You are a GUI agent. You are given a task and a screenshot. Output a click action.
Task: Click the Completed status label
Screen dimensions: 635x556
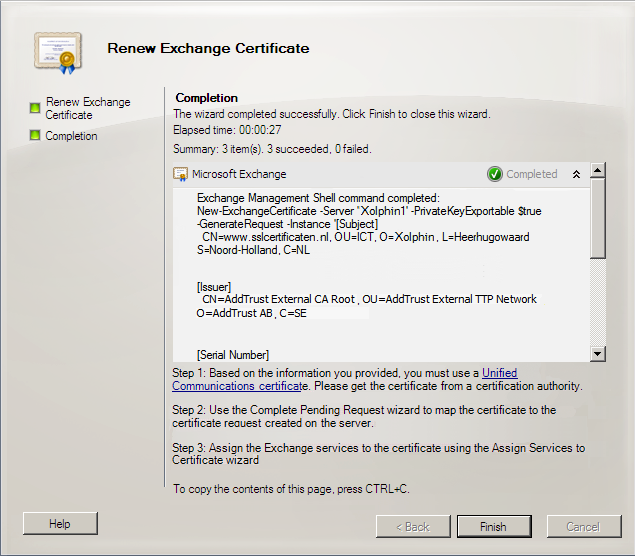click(532, 174)
